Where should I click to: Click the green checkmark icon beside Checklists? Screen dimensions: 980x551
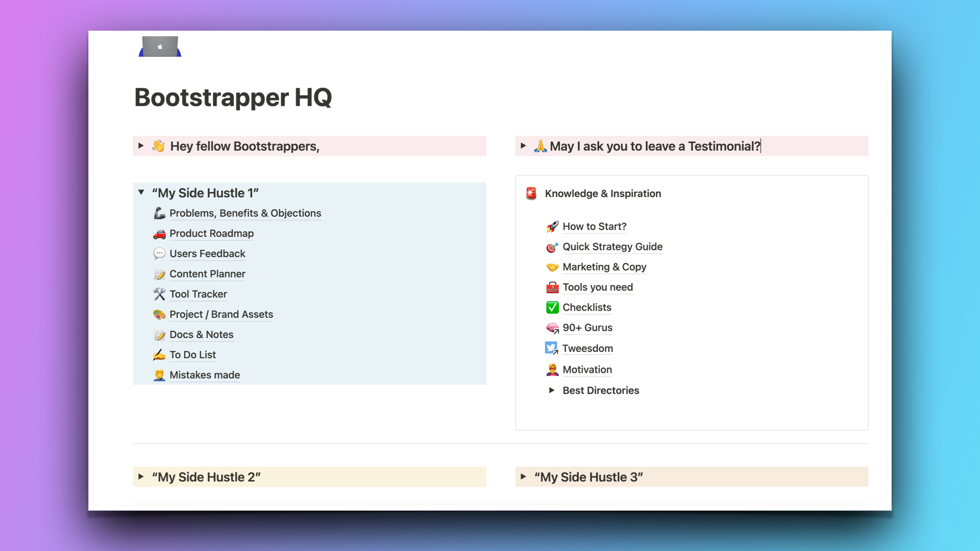pyautogui.click(x=552, y=308)
